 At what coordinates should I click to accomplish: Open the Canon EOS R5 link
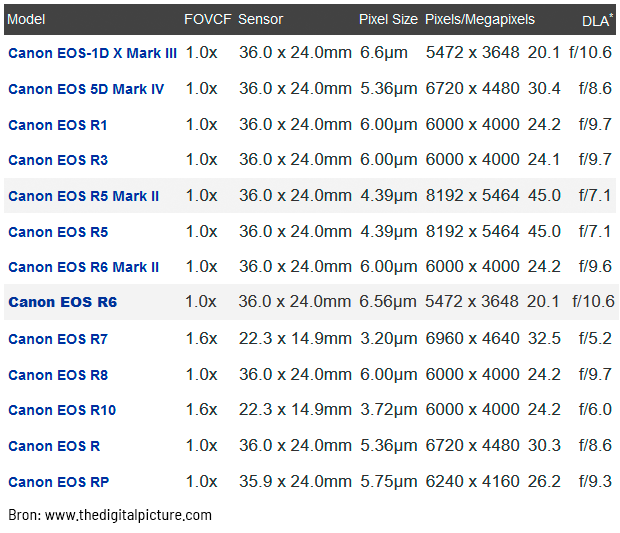[x=58, y=232]
